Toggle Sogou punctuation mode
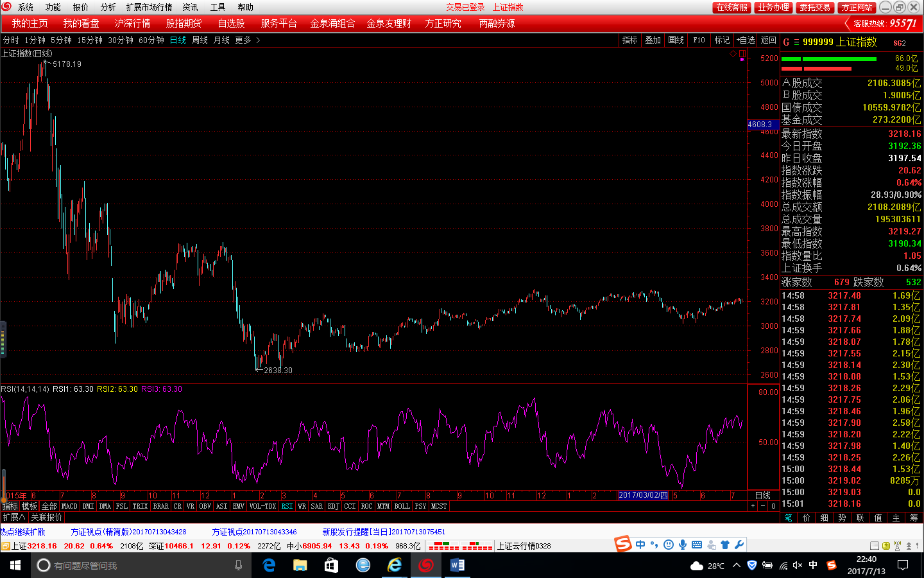924x578 pixels. point(654,545)
